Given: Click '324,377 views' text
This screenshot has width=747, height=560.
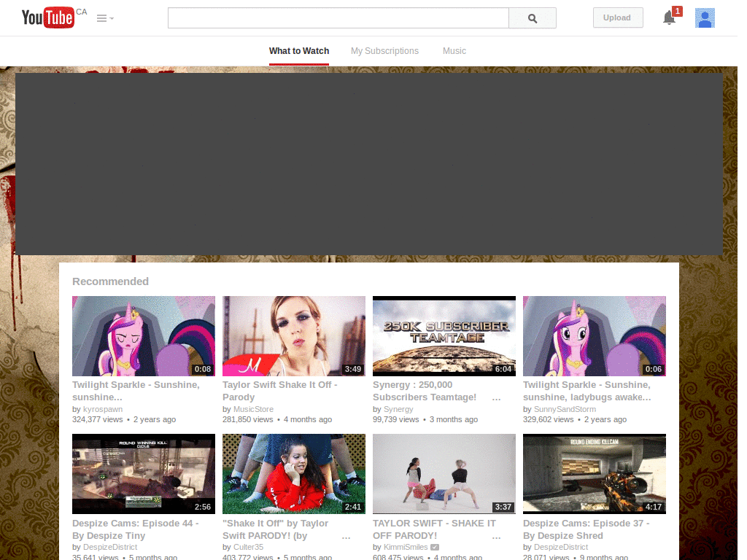Looking at the screenshot, I should coord(98,419).
